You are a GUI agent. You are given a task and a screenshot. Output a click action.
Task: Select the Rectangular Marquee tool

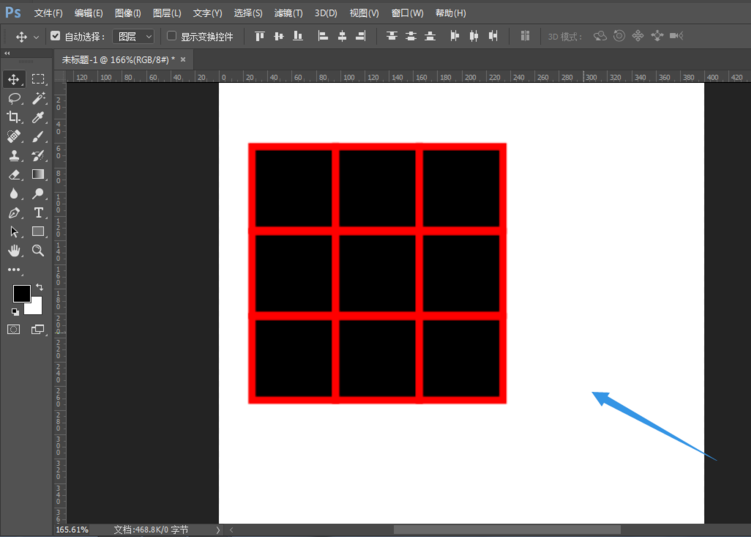38,79
